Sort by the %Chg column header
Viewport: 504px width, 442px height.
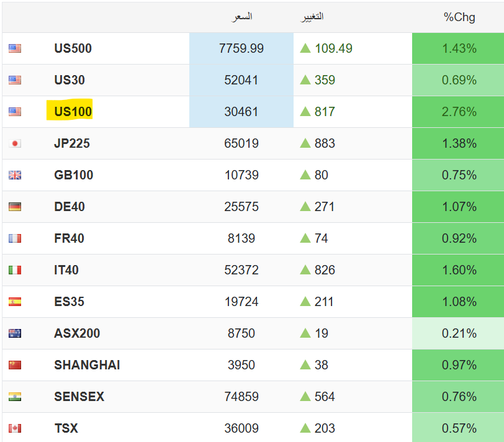pos(459,17)
